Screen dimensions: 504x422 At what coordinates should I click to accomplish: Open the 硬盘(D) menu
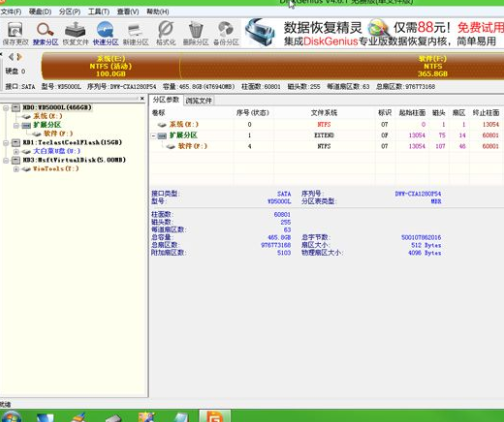click(40, 12)
